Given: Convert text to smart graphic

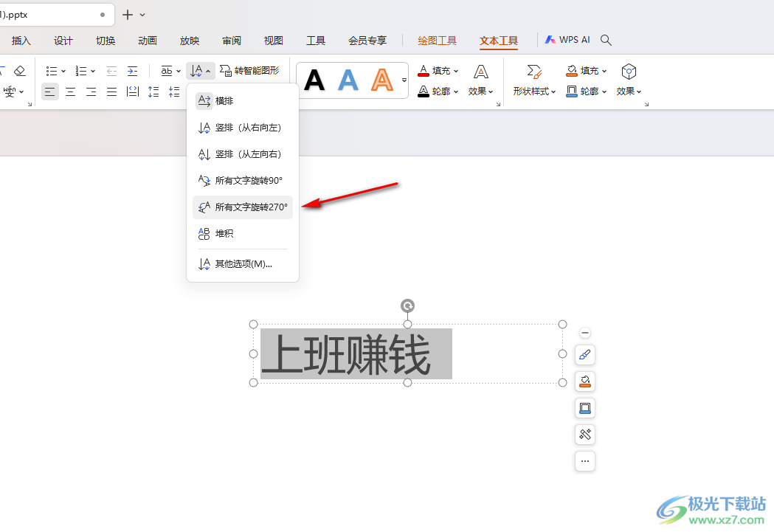Looking at the screenshot, I should (x=249, y=71).
